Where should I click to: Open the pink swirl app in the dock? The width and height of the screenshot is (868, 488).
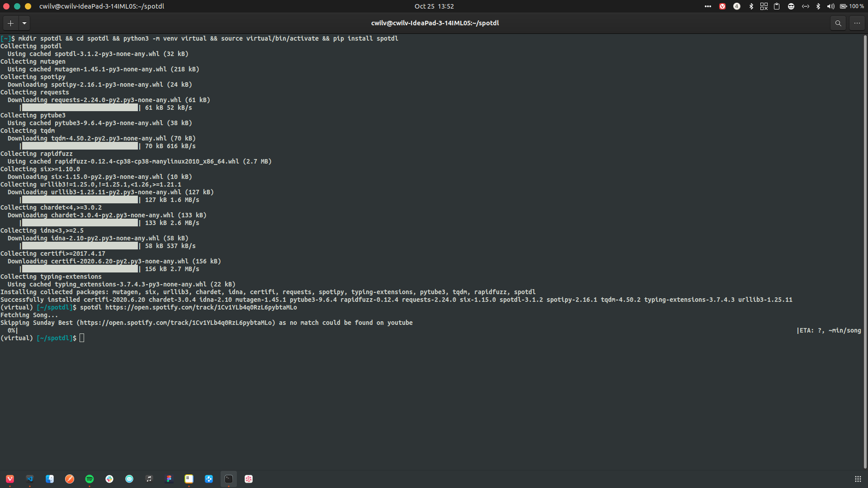pos(249,479)
